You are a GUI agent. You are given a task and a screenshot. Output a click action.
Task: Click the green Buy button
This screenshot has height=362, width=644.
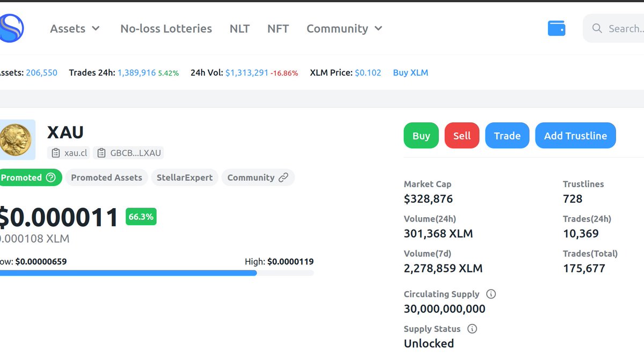(421, 136)
